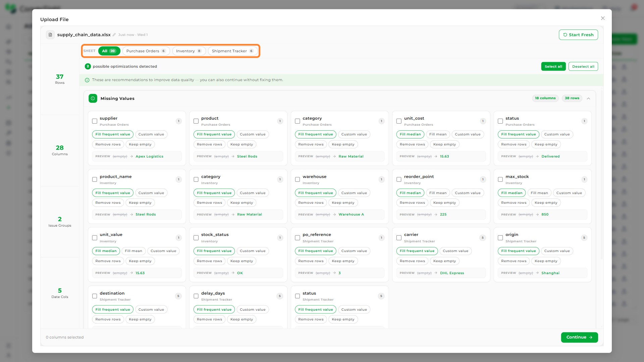The image size is (644, 362).
Task: Choose Keep empty for product
Action: click(x=241, y=144)
